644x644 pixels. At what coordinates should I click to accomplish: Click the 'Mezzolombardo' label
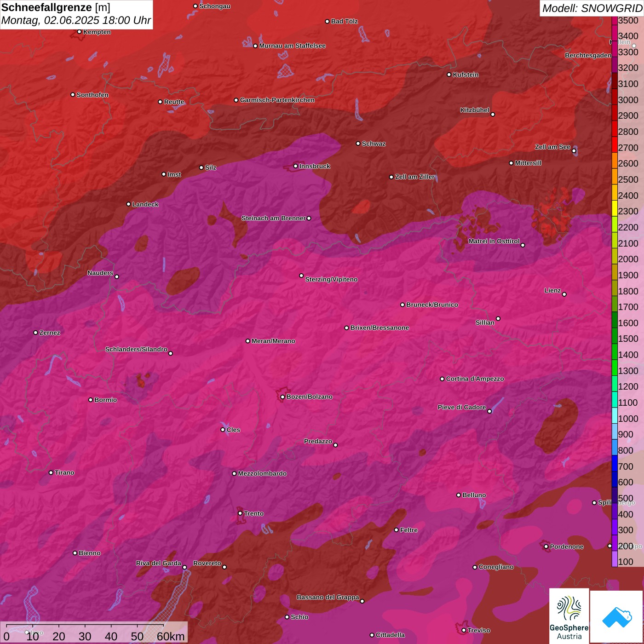(x=262, y=473)
